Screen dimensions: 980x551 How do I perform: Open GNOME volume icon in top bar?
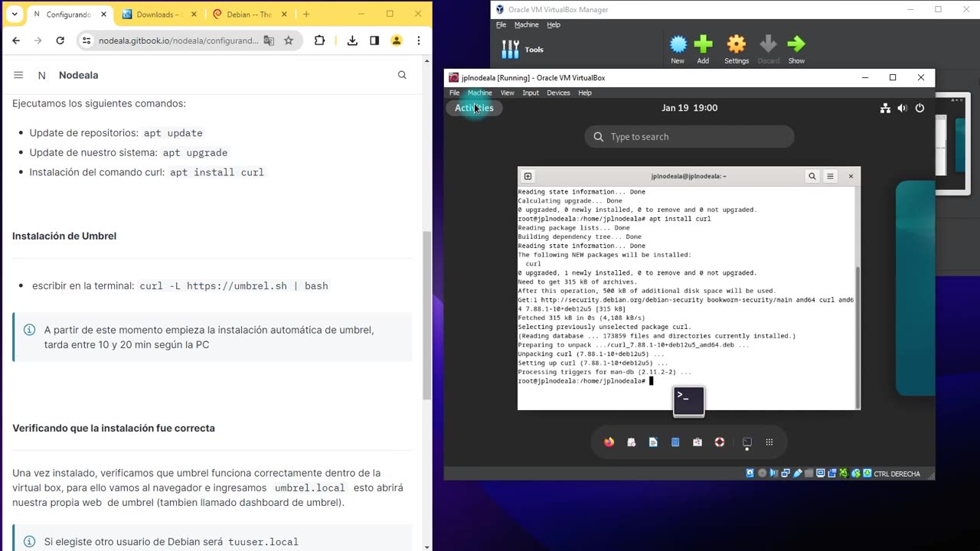(x=902, y=108)
